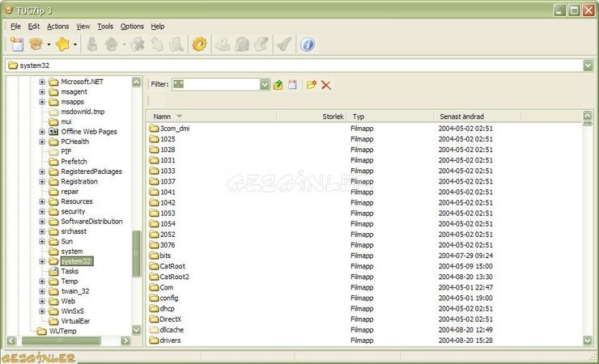This screenshot has width=599, height=364.
Task: Expand the Temp folder node
Action: [42, 281]
